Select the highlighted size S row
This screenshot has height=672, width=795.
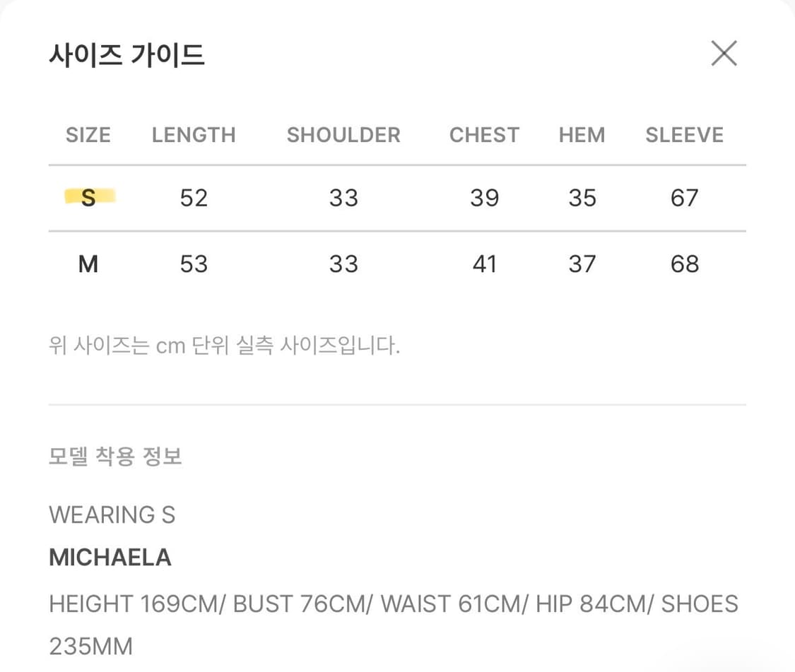pos(88,199)
